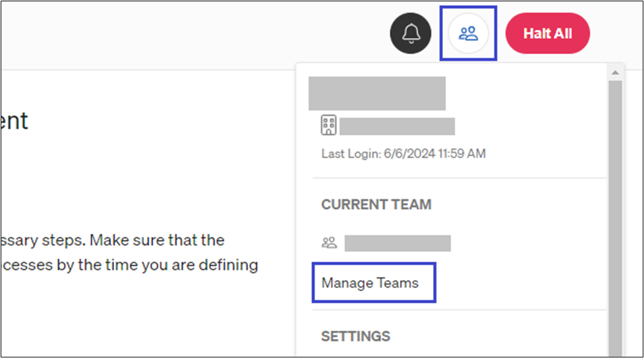The image size is (644, 358).
Task: Open the bell notifications icon
Action: pos(412,33)
